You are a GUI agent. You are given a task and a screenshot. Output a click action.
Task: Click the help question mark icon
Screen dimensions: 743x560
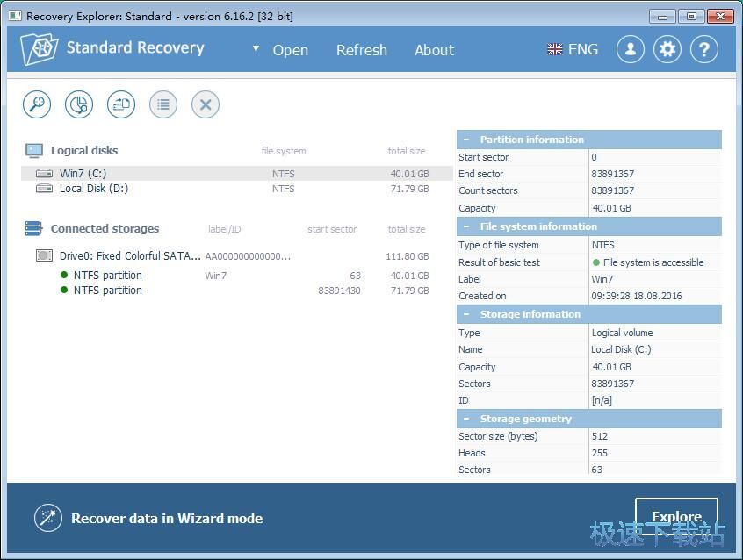pyautogui.click(x=703, y=49)
